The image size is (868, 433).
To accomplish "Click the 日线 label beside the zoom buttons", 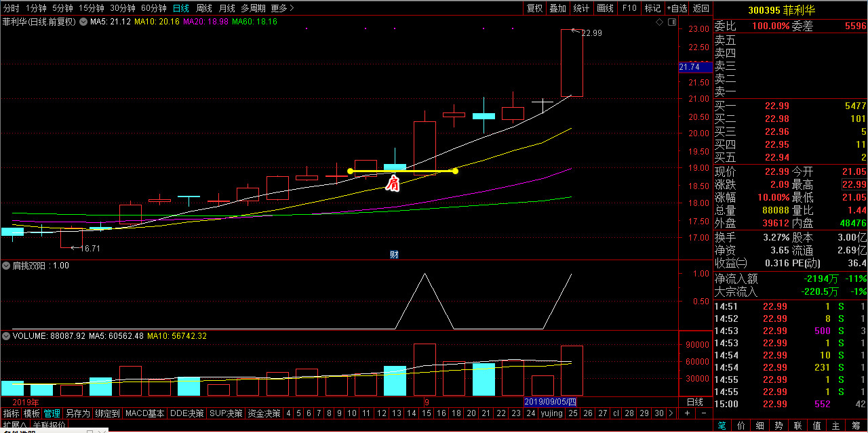I will point(695,402).
